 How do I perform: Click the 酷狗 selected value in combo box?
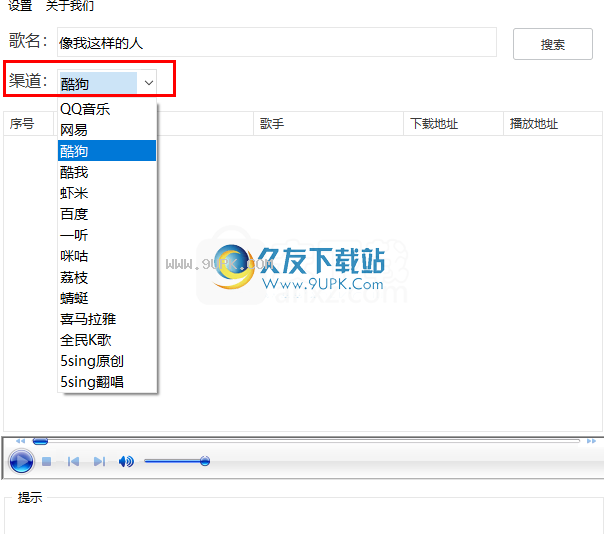(x=98, y=83)
